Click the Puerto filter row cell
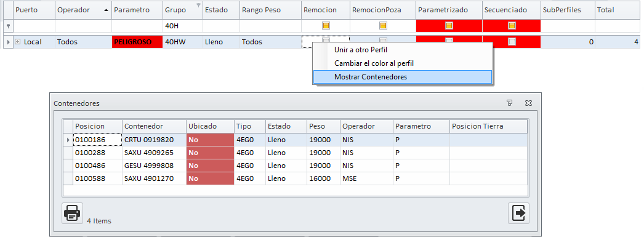This screenshot has width=644, height=240. click(x=34, y=26)
